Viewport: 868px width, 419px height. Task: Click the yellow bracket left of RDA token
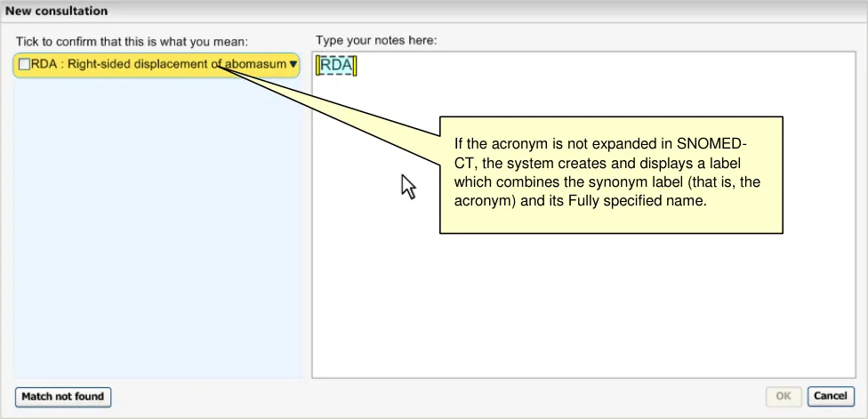tap(317, 66)
